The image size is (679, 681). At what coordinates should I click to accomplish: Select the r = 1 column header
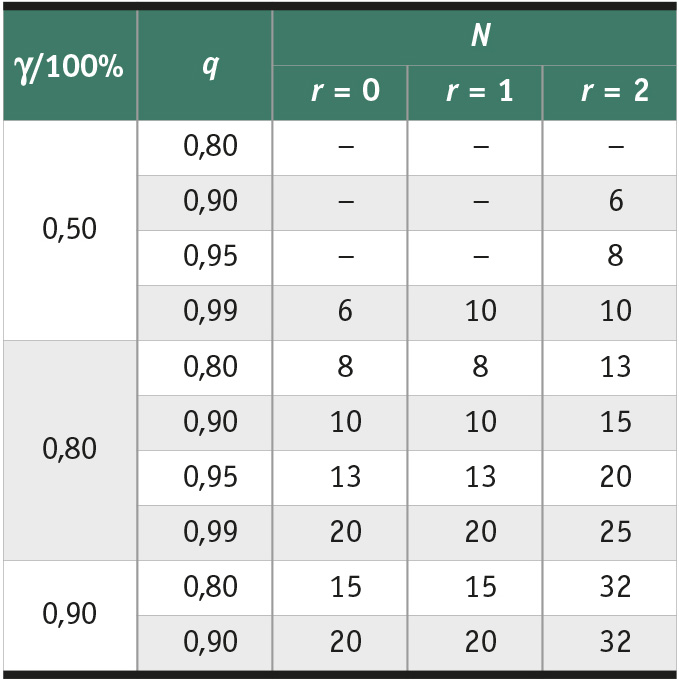click(475, 93)
